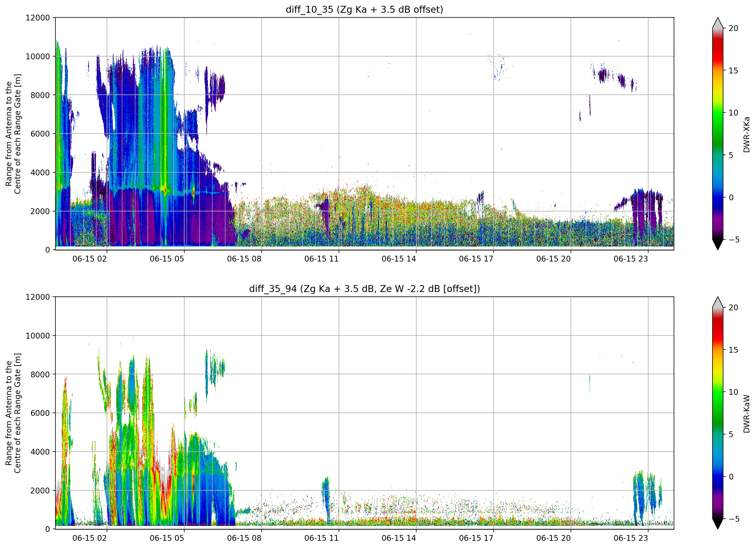Screen dimensions: 756x548
Task: Click the "15" tick on the DWR-KaW colorbar
Action: [733, 350]
